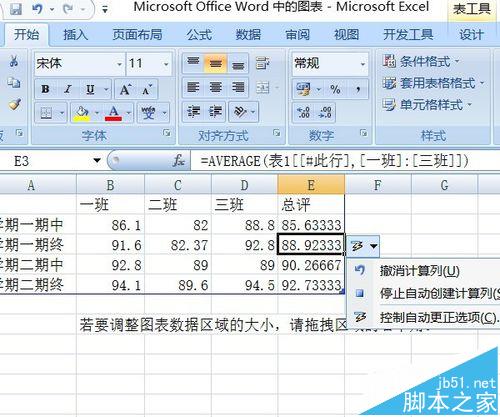
Task: Click the text Orientation icon
Action: 240,112
